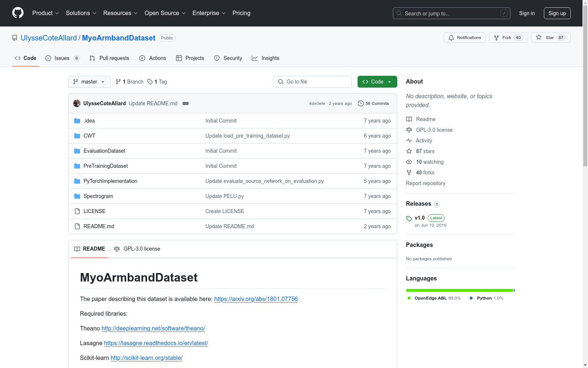Select the README tab in file viewer
Image resolution: width=588 pixels, height=368 pixels.
pos(90,249)
